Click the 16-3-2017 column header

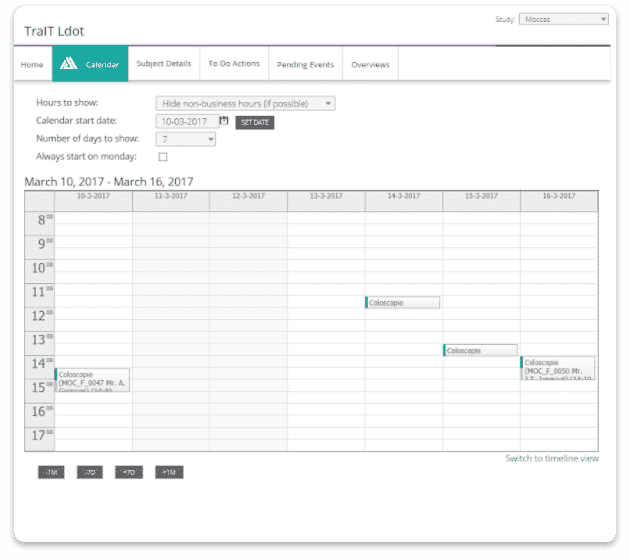pyautogui.click(x=559, y=201)
